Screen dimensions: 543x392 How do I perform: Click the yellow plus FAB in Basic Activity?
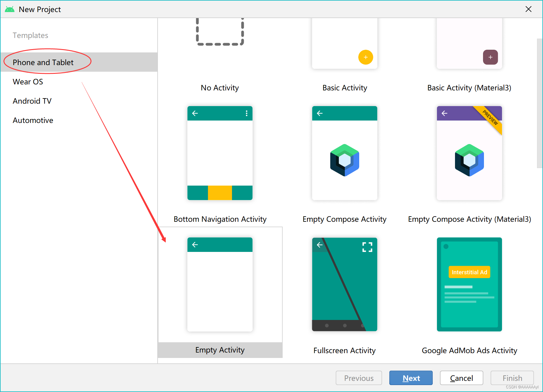click(x=366, y=57)
